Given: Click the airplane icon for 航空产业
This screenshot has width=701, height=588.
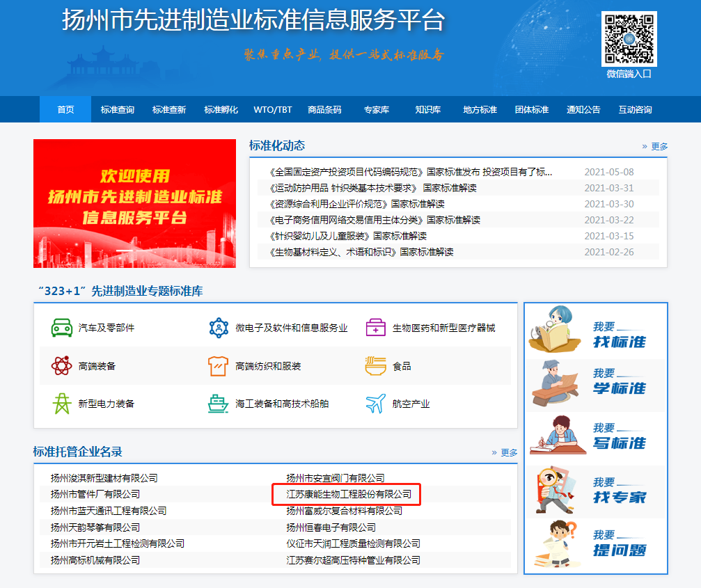Looking at the screenshot, I should (x=376, y=404).
